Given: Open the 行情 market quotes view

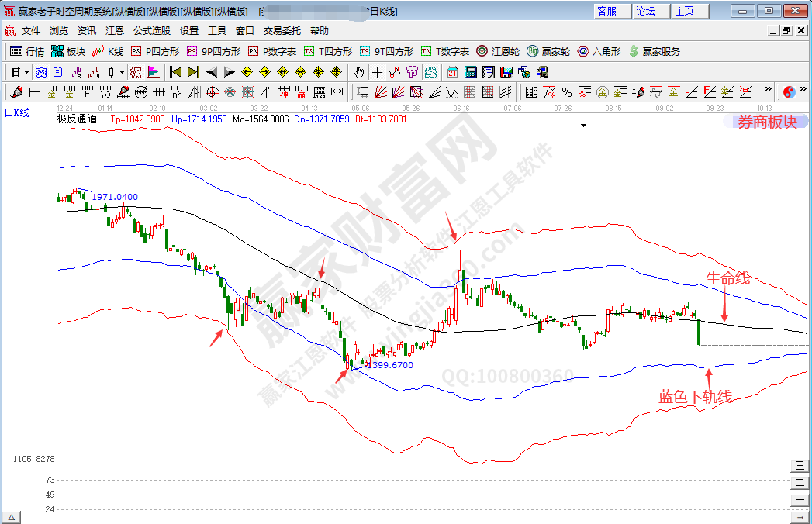Looking at the screenshot, I should click(x=27, y=51).
